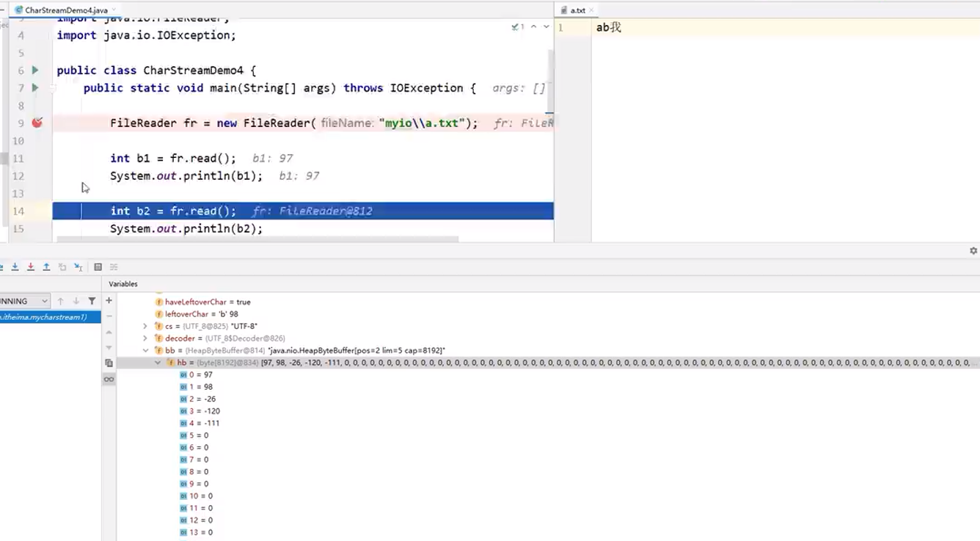Run class from line 6 gutter arrow
Screen dimensions: 980x541
(x=34, y=70)
